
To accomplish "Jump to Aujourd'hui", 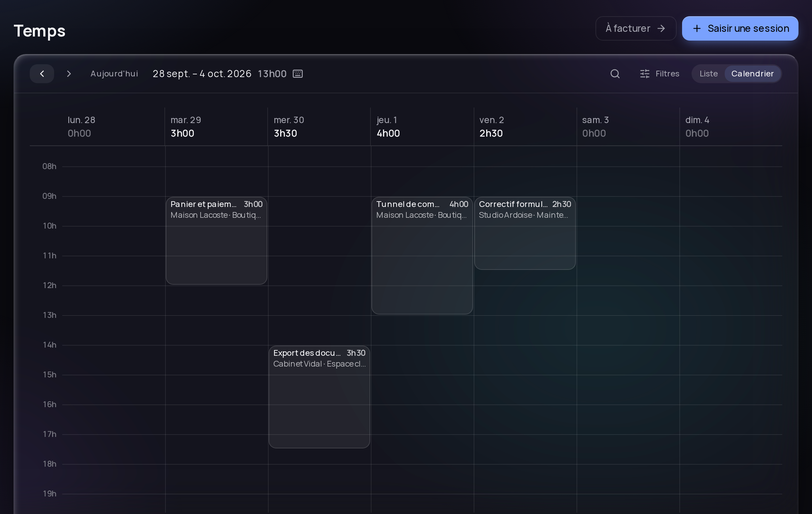I will coord(114,74).
